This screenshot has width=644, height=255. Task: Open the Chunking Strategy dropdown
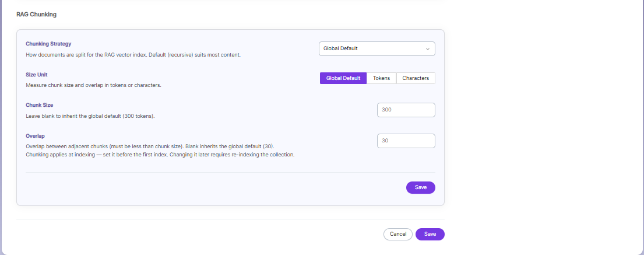point(376,48)
